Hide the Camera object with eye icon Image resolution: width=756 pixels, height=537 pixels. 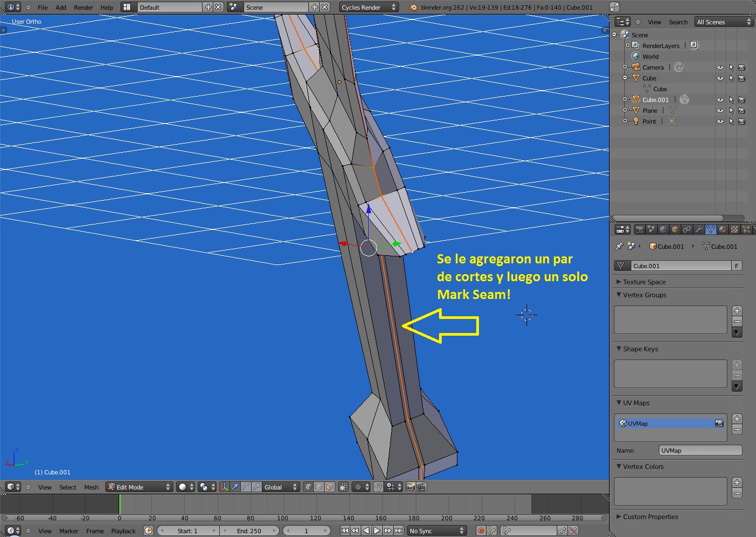[x=720, y=67]
